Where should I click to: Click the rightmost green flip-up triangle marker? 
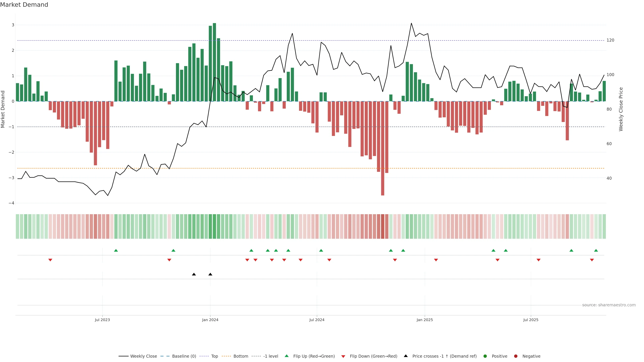596,250
